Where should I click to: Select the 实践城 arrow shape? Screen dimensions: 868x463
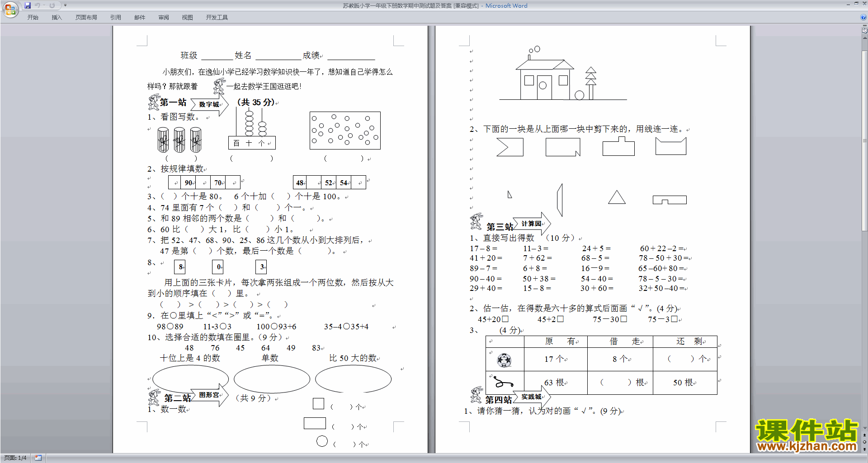point(532,397)
